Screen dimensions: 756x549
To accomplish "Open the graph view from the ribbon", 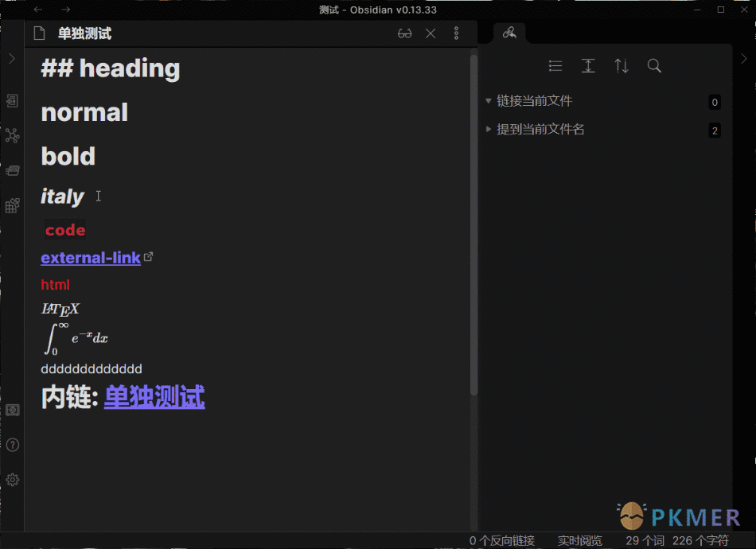I will pos(13,136).
